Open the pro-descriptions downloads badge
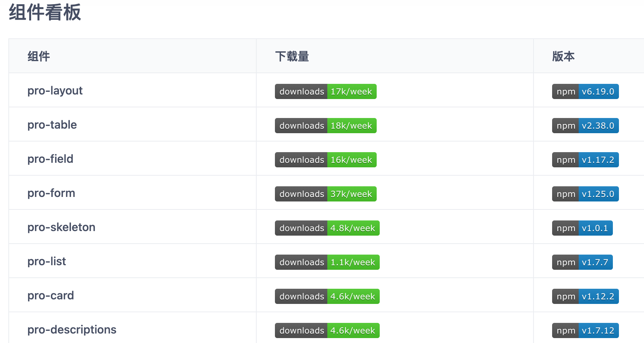 327,330
